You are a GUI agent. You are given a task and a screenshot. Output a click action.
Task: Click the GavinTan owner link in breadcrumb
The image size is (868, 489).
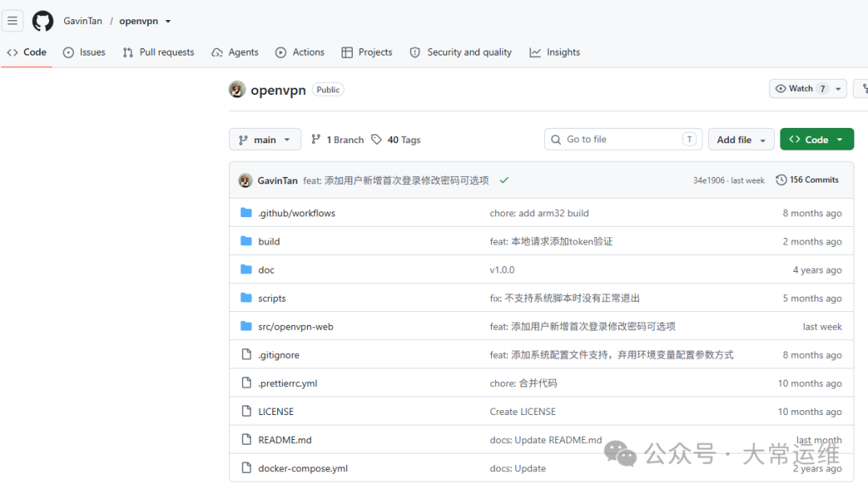tap(83, 21)
